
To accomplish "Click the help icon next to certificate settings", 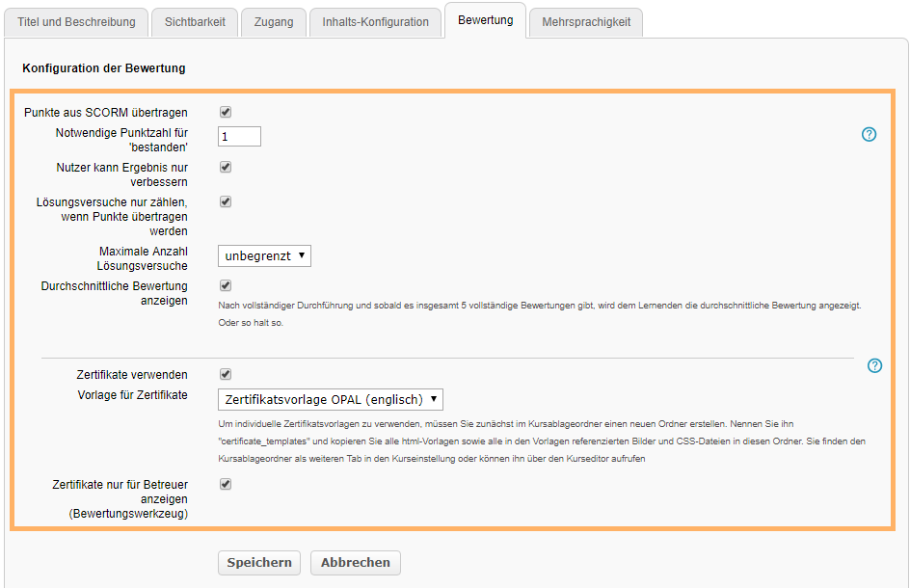I will coord(875,366).
